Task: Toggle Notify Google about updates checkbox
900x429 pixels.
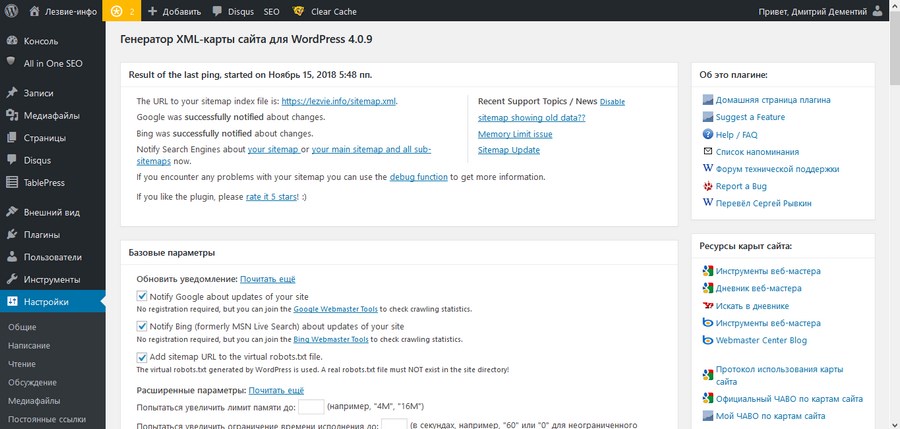Action: (x=142, y=296)
